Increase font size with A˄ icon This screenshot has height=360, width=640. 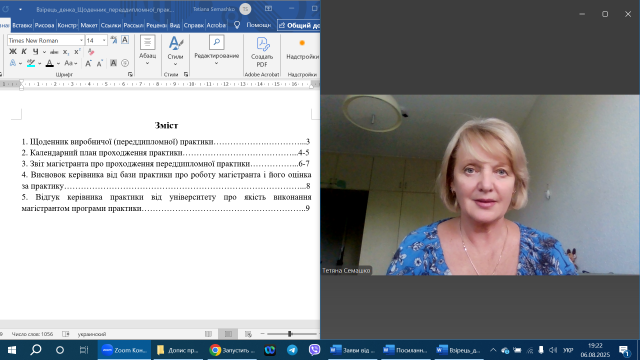[x=88, y=63]
